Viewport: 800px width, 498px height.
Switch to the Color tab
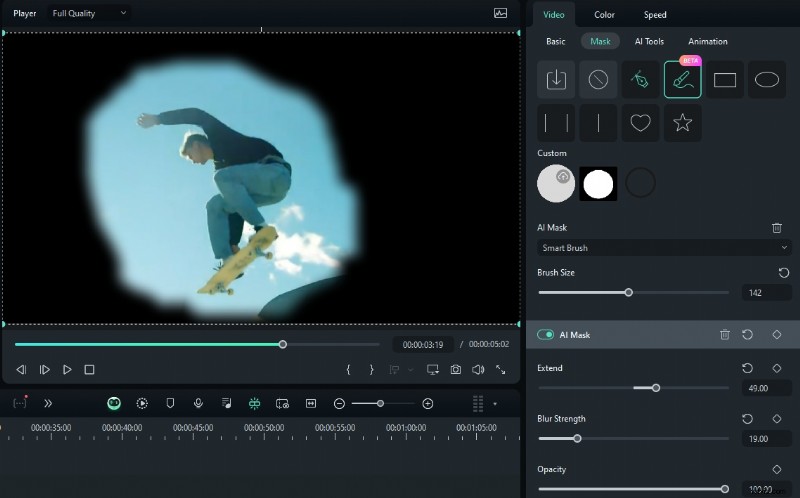[x=604, y=15]
